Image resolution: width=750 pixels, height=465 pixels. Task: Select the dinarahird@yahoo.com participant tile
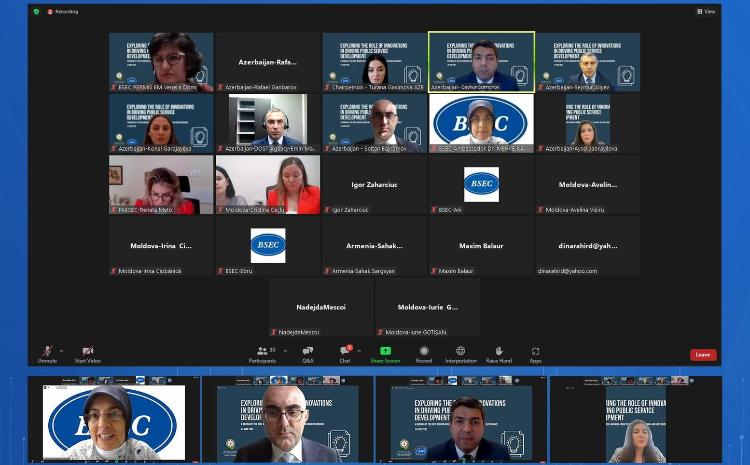588,245
